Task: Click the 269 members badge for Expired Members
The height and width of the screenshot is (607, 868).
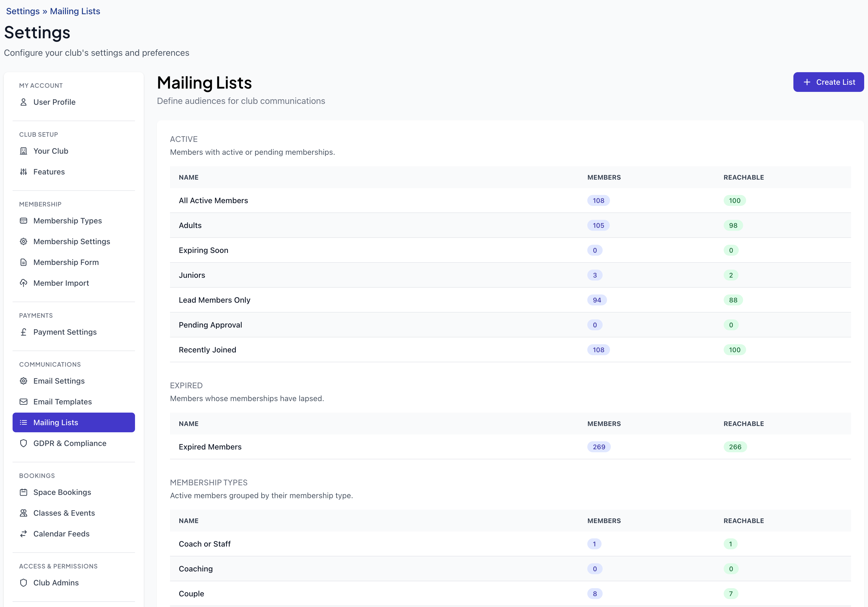Action: coord(599,447)
